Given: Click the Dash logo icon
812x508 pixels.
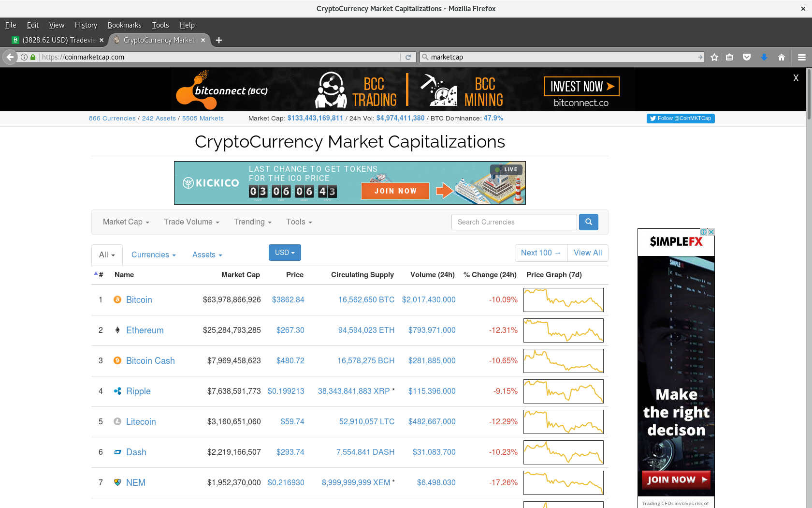Looking at the screenshot, I should tap(117, 452).
